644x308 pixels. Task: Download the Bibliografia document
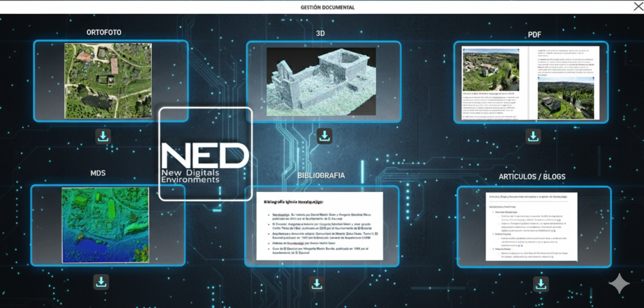pos(317,283)
